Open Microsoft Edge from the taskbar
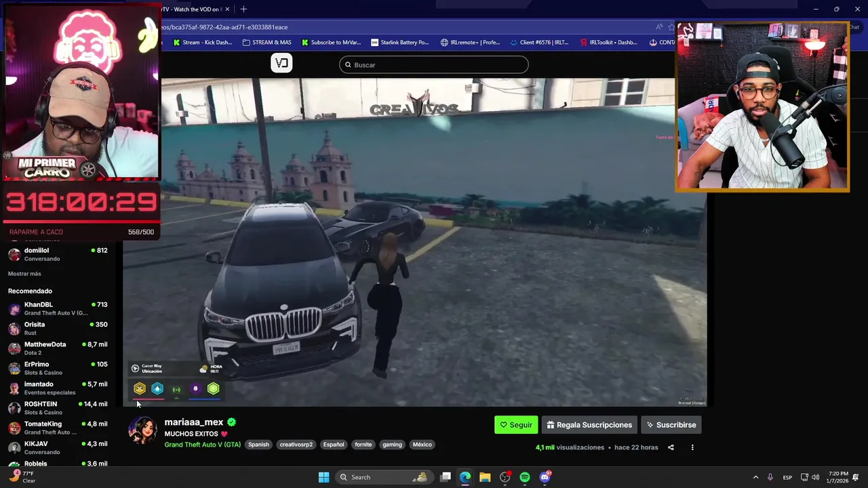Image resolution: width=868 pixels, height=488 pixels. pos(465,477)
